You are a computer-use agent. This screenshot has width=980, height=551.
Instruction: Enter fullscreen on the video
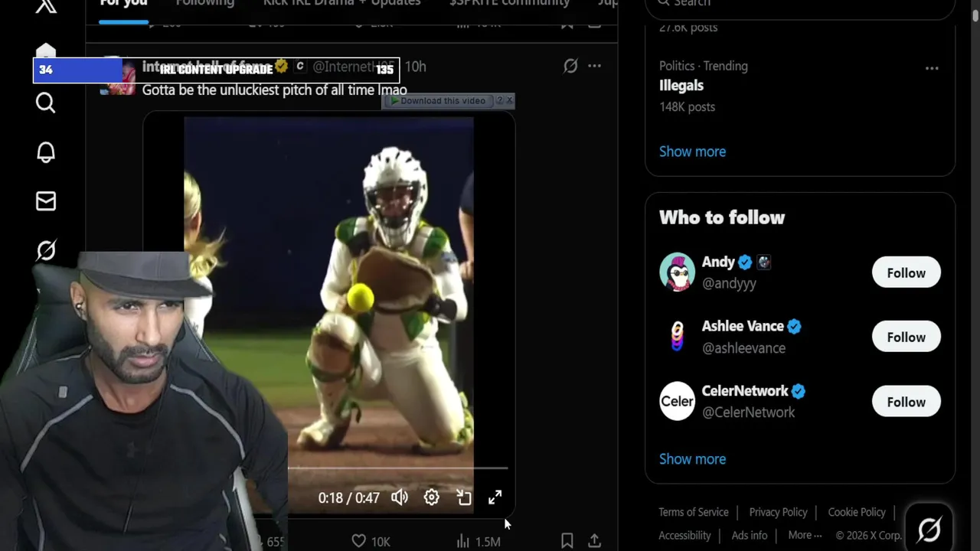pyautogui.click(x=495, y=497)
